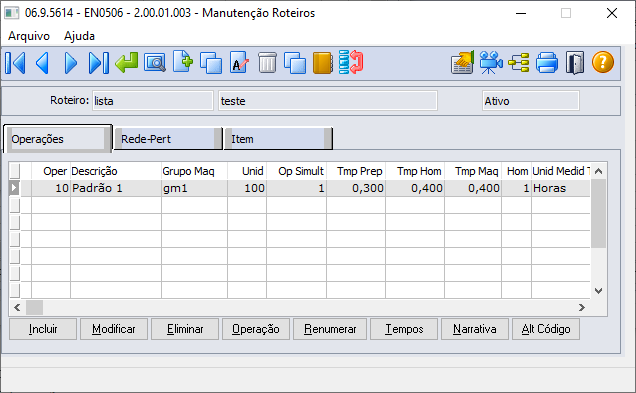The height and width of the screenshot is (393, 636).
Task: Select the row marker of operation 10
Action: tap(15, 188)
